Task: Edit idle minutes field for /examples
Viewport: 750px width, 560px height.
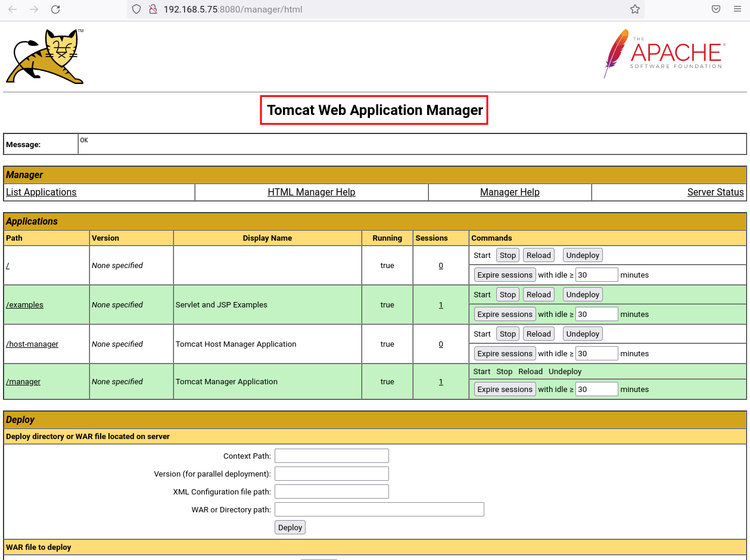Action: (x=596, y=314)
